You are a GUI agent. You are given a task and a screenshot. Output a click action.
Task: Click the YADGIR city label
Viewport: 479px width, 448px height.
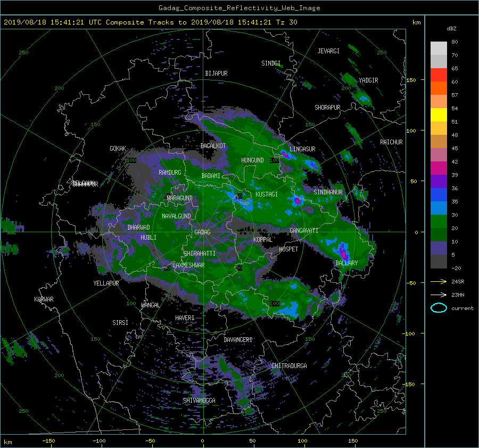(x=368, y=80)
